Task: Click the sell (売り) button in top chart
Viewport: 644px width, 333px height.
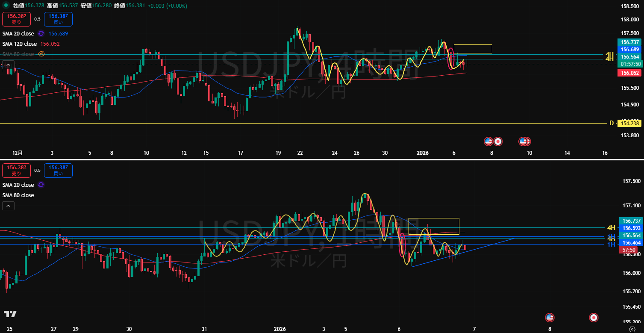Action: click(x=16, y=19)
